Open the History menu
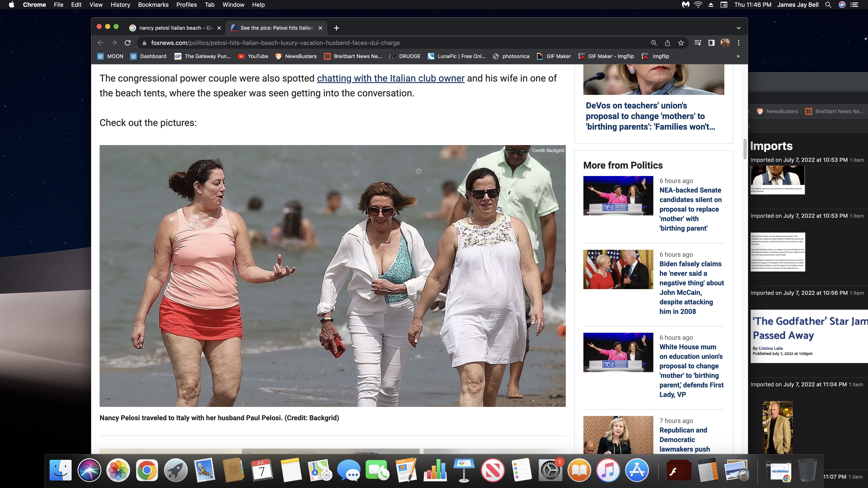 (x=120, y=5)
